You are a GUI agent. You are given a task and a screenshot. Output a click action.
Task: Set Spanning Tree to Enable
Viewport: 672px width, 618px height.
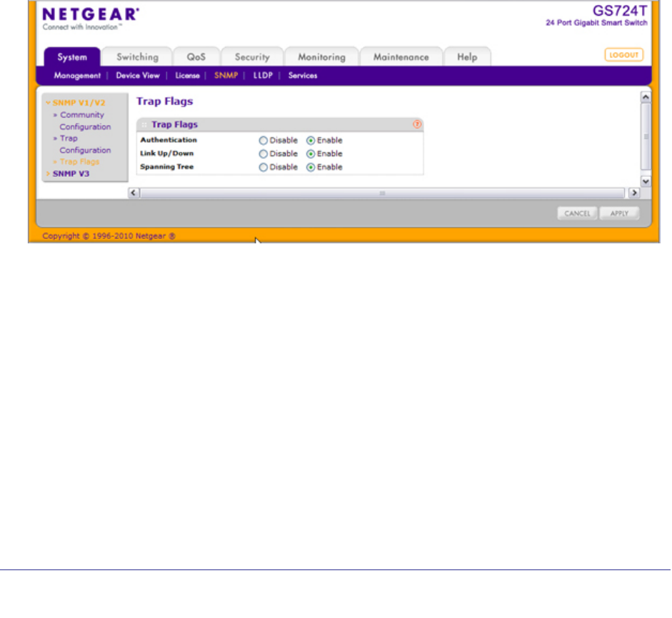(311, 168)
